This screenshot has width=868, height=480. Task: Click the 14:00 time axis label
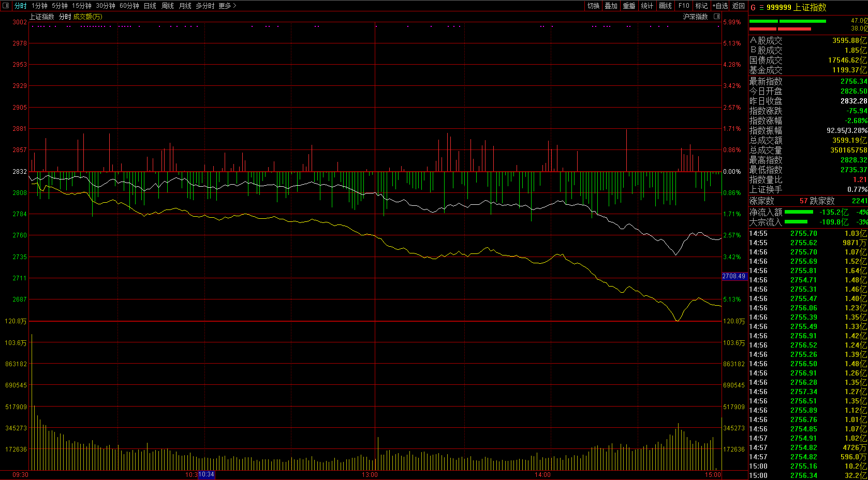tap(542, 474)
